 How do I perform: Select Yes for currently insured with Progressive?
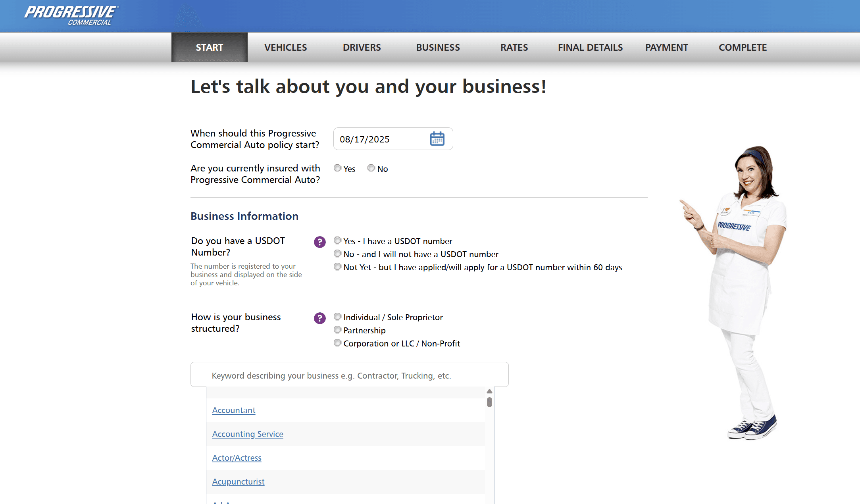point(337,168)
